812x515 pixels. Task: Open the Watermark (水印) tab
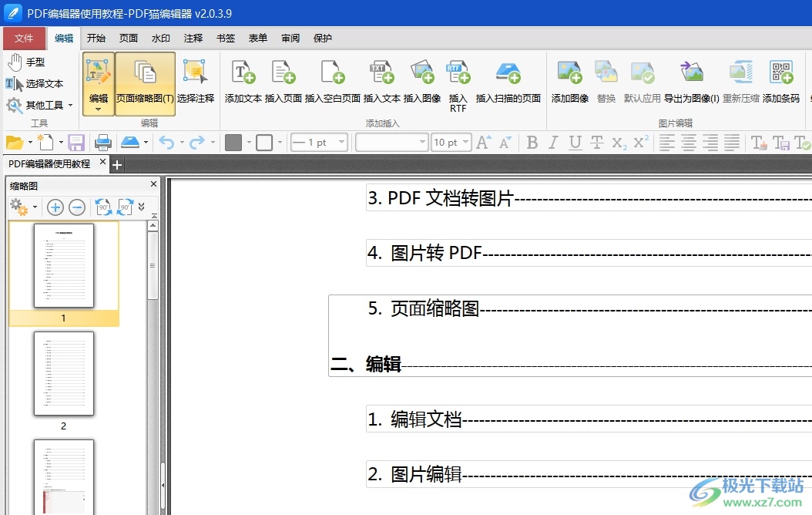161,39
